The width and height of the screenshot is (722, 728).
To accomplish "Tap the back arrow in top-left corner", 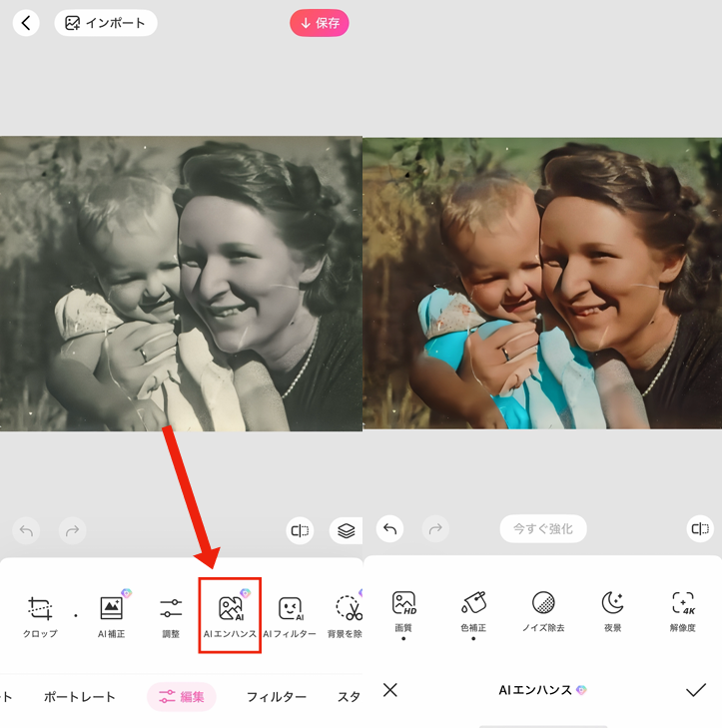I will pyautogui.click(x=26, y=22).
